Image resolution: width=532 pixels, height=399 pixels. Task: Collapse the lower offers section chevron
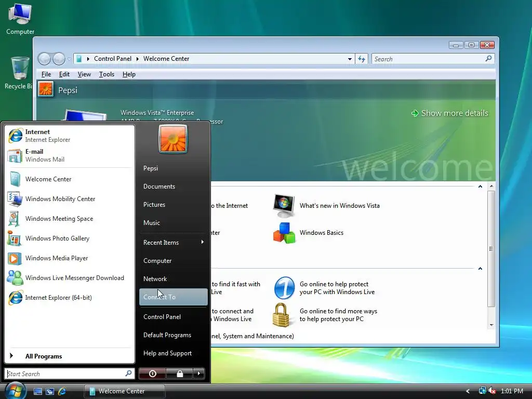tap(480, 269)
